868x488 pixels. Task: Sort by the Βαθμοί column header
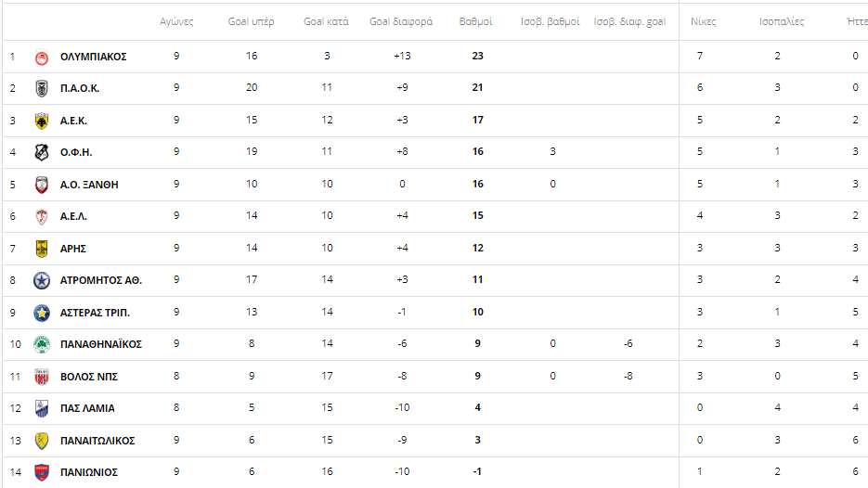click(x=475, y=21)
